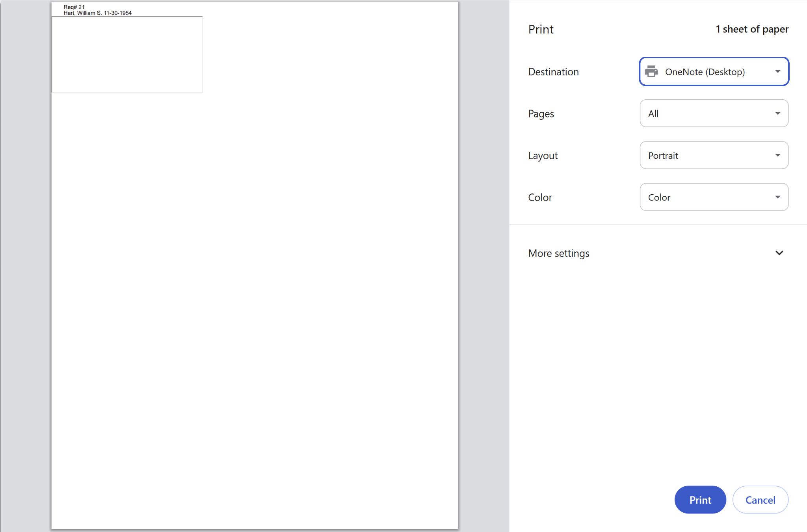Click the blue Print button
Viewport: 807px width, 532px height.
pyautogui.click(x=700, y=500)
